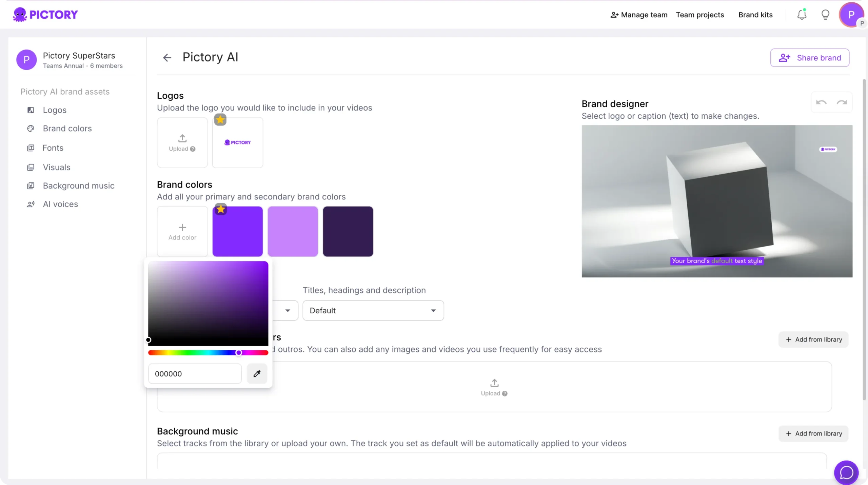Click Add from library for background music
Viewport: 868px width, 485px height.
[813, 433]
